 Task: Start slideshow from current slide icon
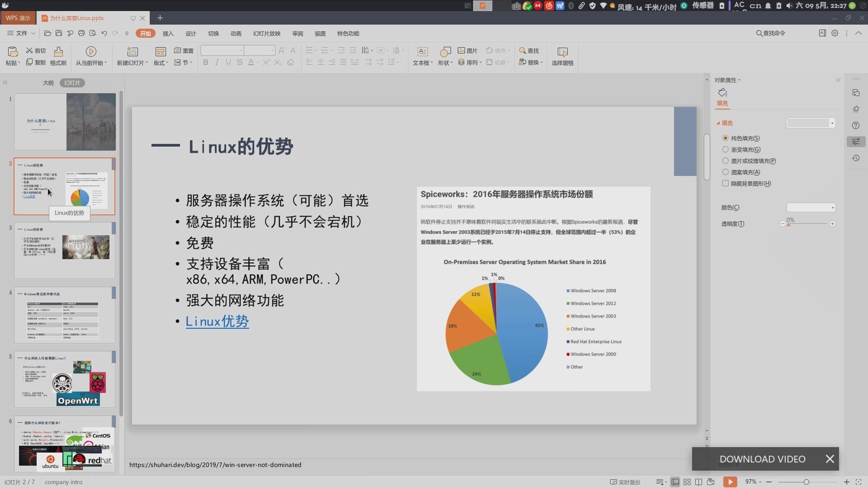pyautogui.click(x=91, y=52)
